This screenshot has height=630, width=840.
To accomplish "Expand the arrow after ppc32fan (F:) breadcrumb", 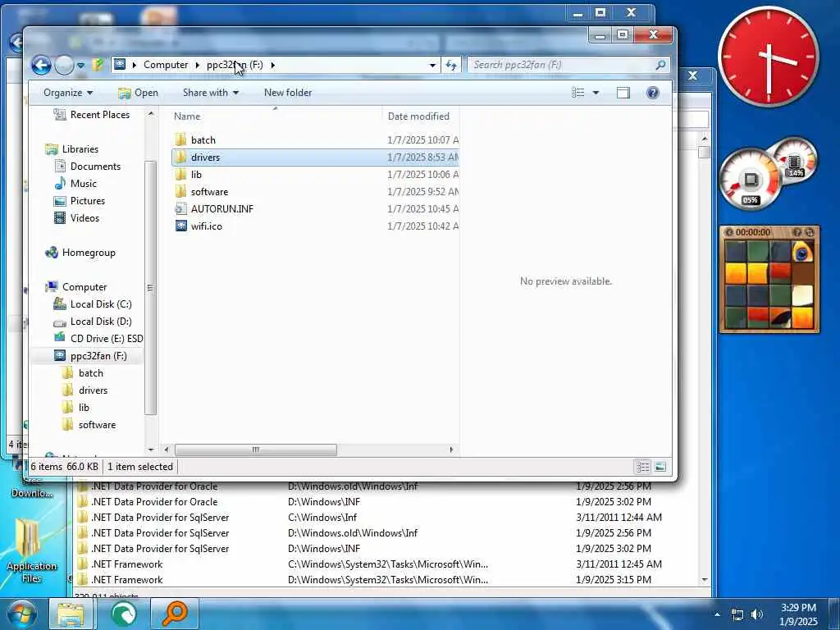I will pyautogui.click(x=272, y=66).
